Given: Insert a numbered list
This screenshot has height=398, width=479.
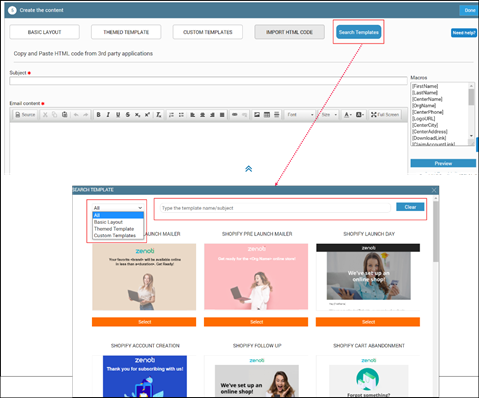Looking at the screenshot, I should point(171,115).
